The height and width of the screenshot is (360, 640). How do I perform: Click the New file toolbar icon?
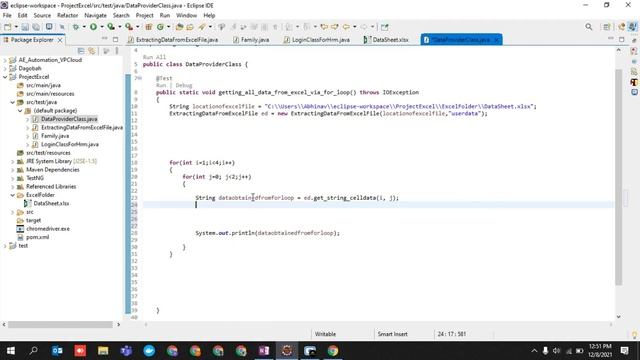point(7,27)
